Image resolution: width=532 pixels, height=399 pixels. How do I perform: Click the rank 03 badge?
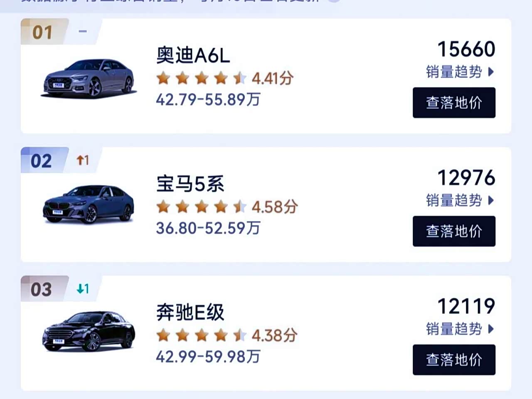click(41, 289)
